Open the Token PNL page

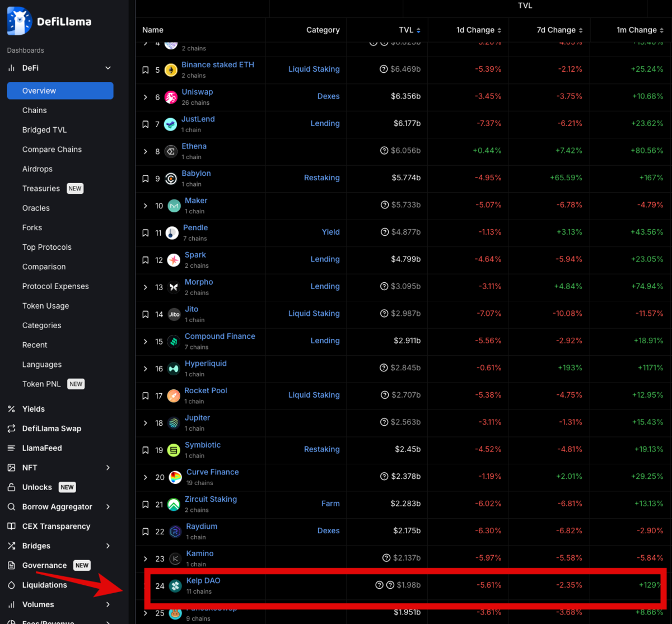click(x=41, y=384)
